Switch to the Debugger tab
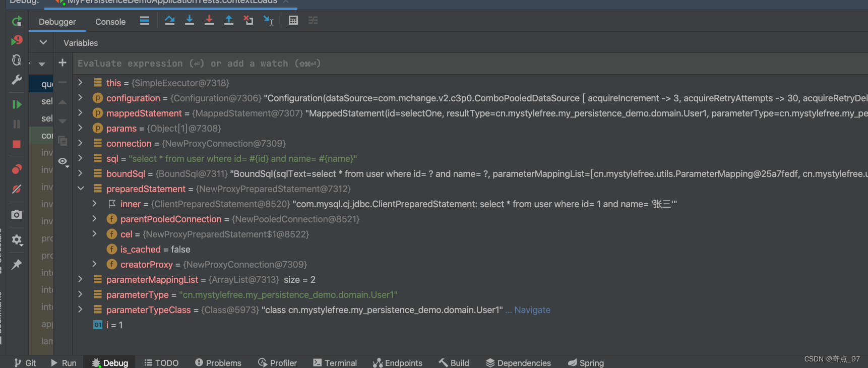The image size is (868, 368). [57, 22]
